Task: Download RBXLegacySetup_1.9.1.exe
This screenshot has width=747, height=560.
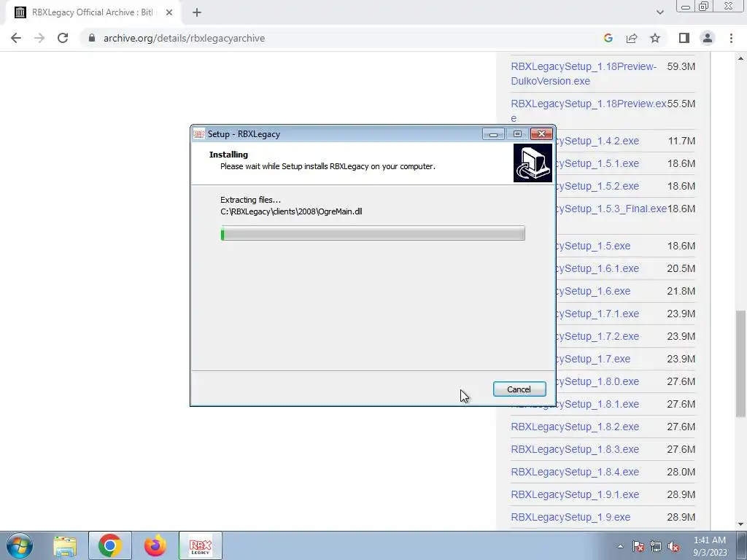Action: click(x=575, y=494)
